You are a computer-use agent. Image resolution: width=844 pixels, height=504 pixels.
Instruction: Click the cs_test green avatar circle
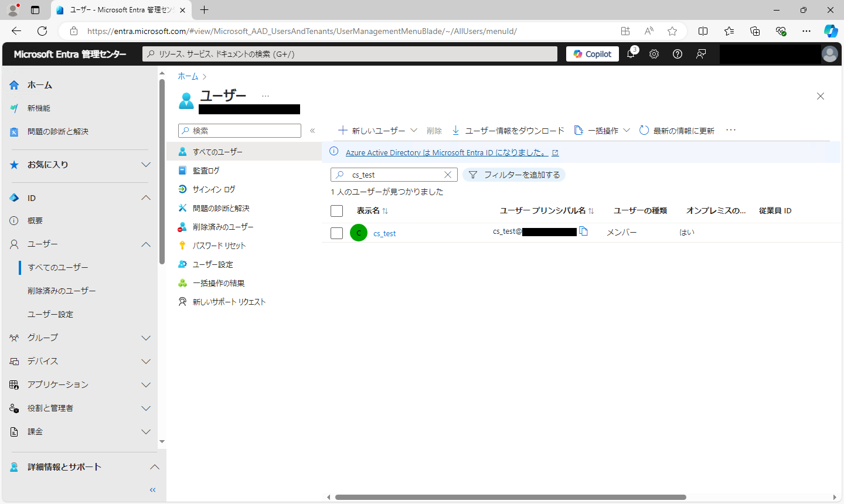coord(359,233)
